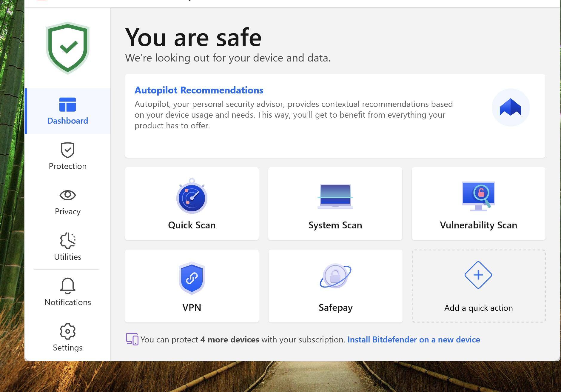Click the Autopilot blue chevron icon
Screen dimensions: 561x392
click(x=510, y=107)
